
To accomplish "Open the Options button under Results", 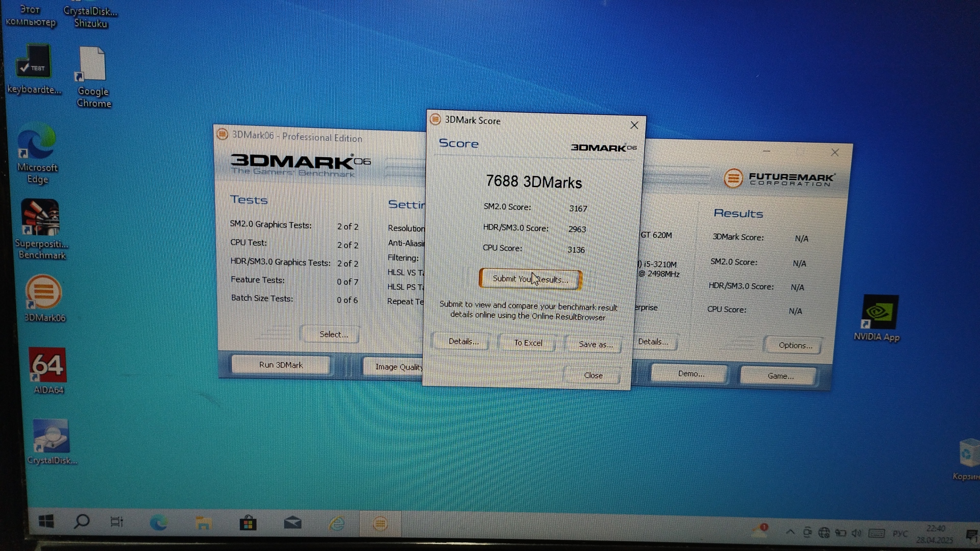I will (795, 345).
